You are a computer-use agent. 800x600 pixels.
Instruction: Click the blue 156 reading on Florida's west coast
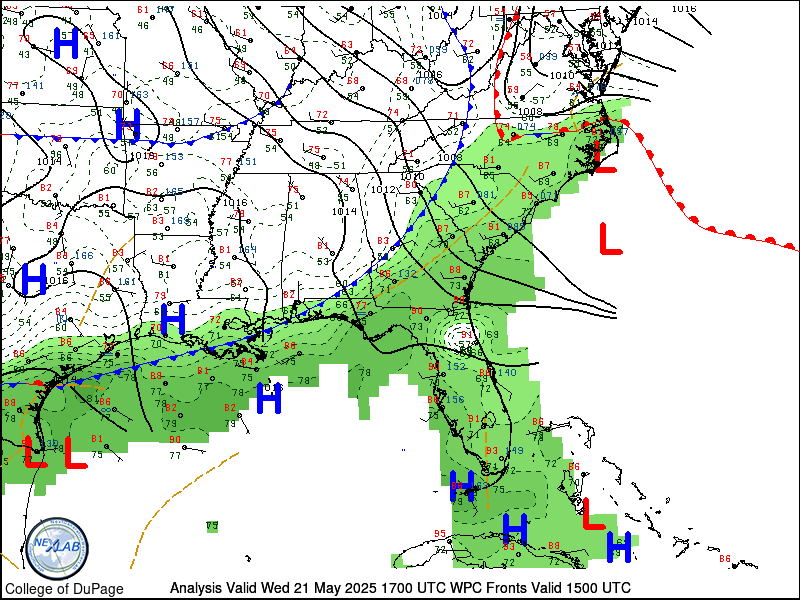455,399
